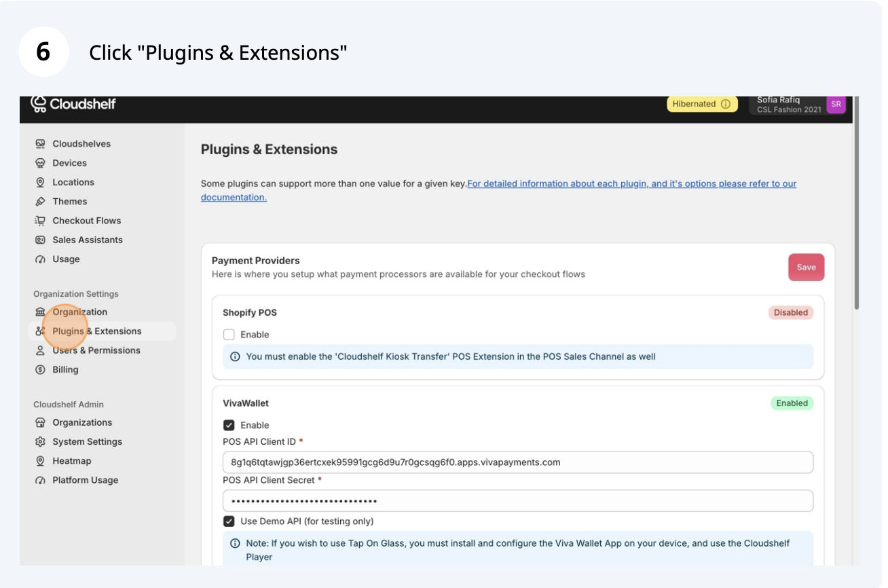Click the Locations pin icon
The height and width of the screenshot is (588, 888).
pos(40,182)
